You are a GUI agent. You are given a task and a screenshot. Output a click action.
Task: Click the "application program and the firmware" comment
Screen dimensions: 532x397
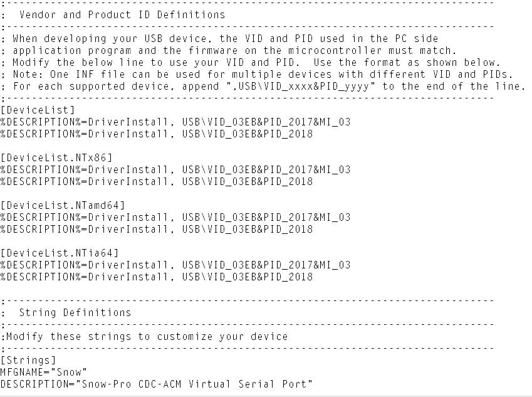(x=235, y=50)
